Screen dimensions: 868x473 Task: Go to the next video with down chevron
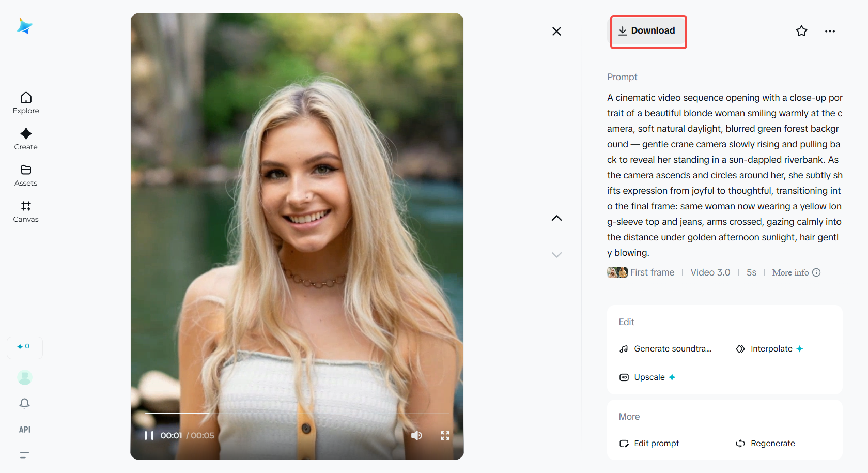click(556, 255)
